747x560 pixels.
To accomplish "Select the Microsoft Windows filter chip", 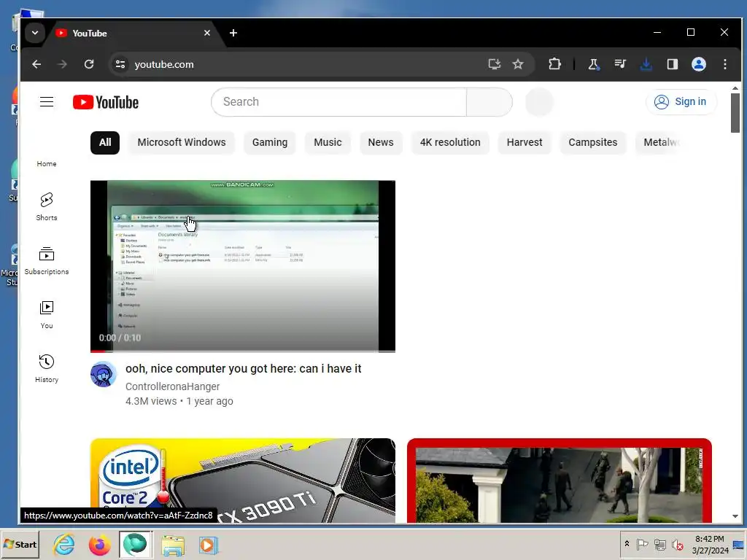I will point(182,142).
